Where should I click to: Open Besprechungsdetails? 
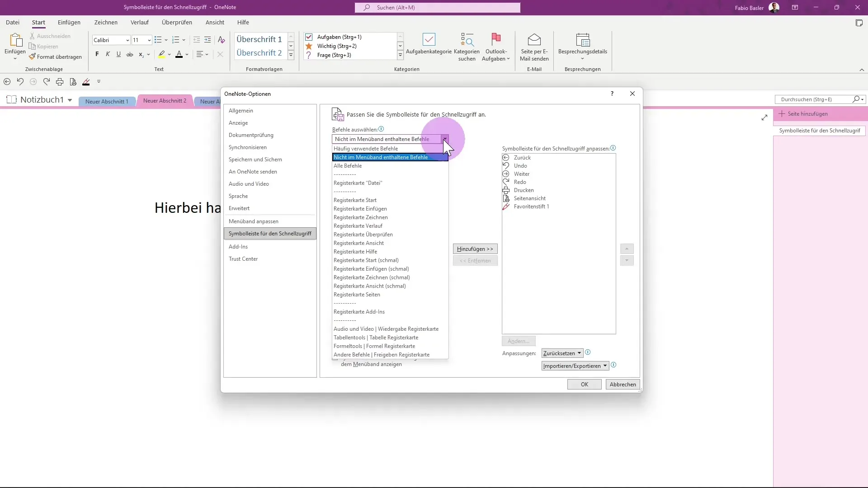coord(582,47)
